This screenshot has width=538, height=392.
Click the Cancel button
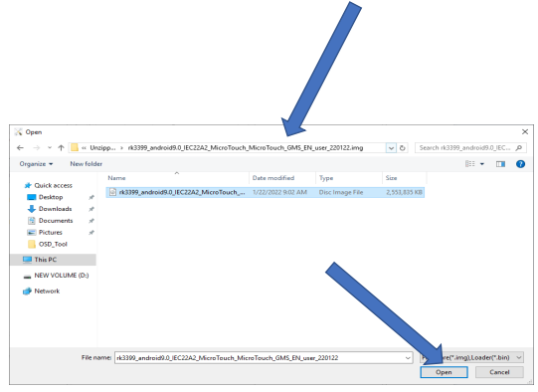coord(499,372)
